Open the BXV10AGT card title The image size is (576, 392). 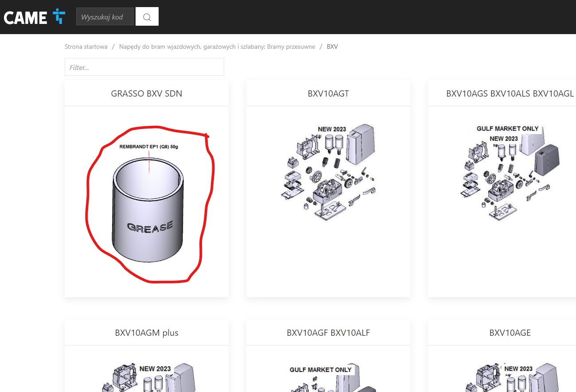[328, 93]
